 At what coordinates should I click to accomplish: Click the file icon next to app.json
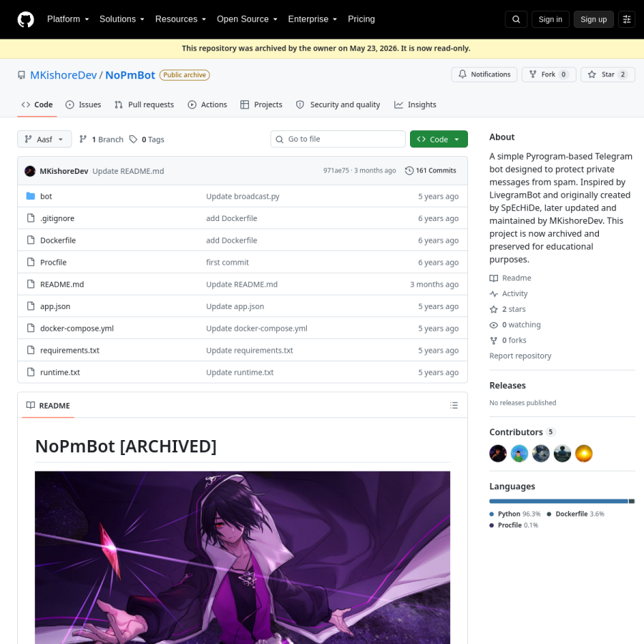point(30,306)
